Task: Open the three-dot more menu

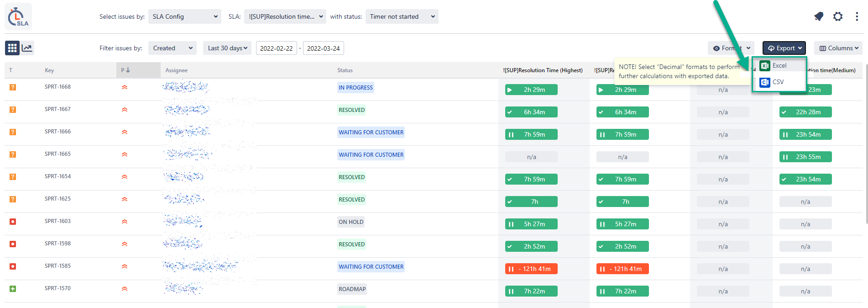Action: (x=857, y=16)
